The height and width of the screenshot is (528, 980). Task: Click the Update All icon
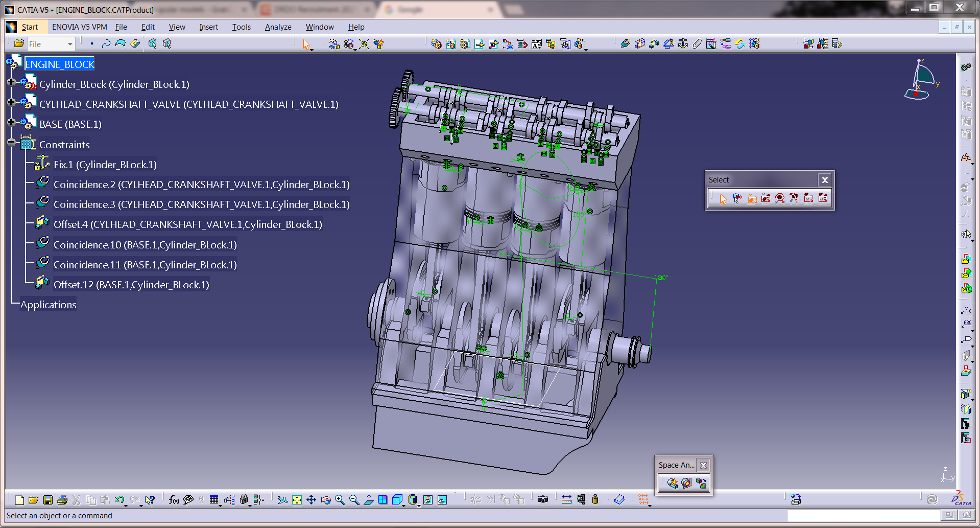(x=739, y=44)
